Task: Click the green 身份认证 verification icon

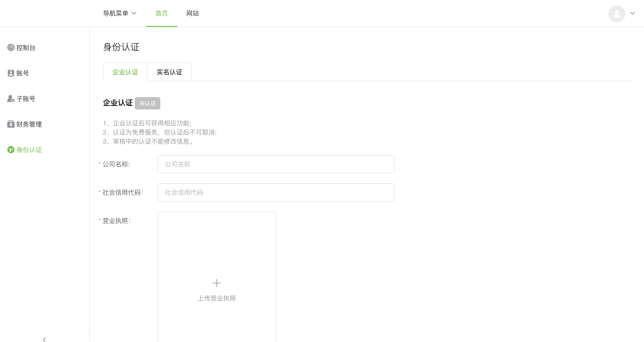Action: coord(11,150)
